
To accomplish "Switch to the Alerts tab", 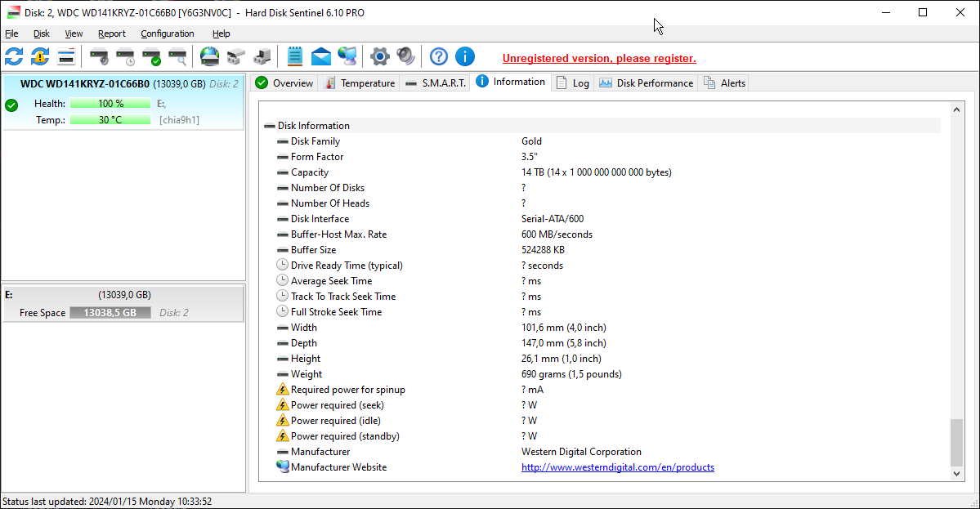I will (724, 83).
